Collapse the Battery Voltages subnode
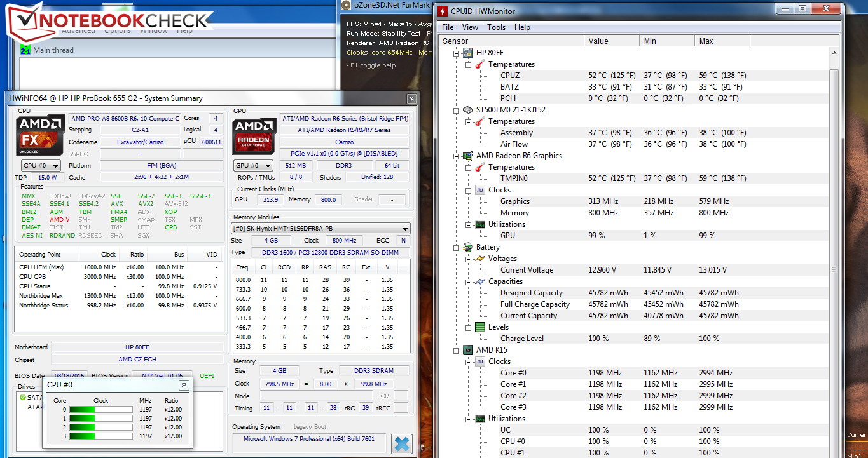Image resolution: width=868 pixels, height=458 pixels. click(x=469, y=259)
